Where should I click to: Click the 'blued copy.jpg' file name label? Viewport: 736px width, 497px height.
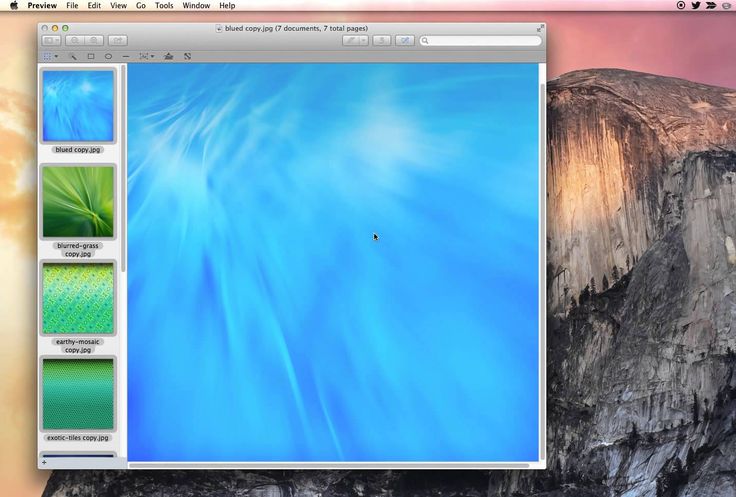(x=78, y=150)
